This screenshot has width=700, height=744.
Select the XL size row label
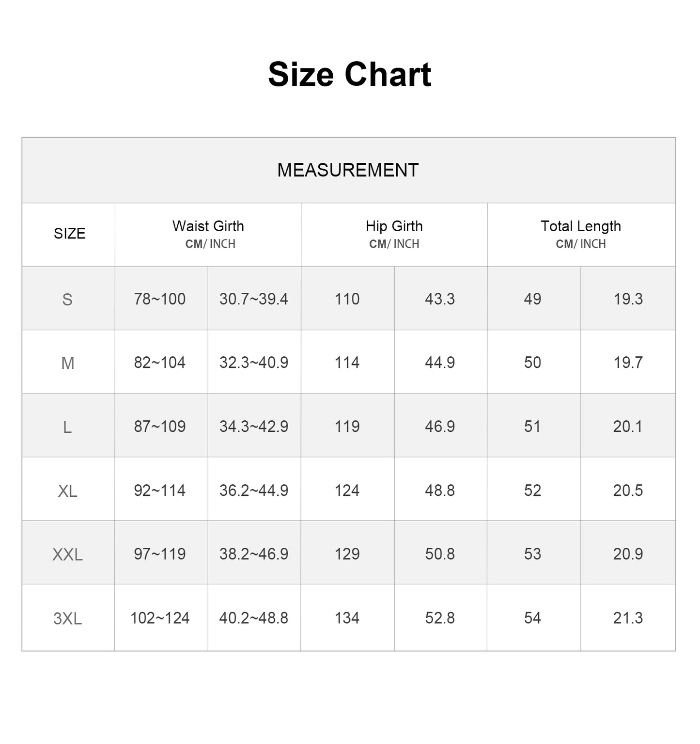(x=67, y=491)
